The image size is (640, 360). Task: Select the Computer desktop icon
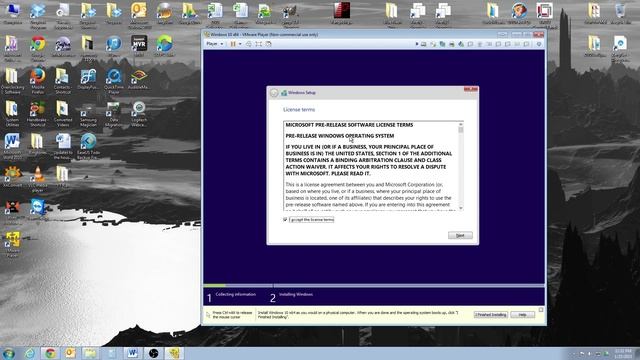point(13,13)
